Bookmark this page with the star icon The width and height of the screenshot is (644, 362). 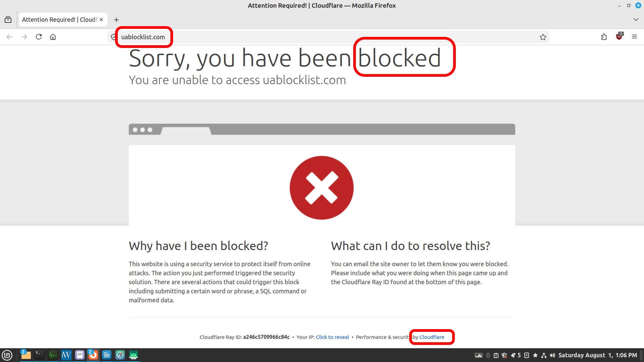(x=543, y=37)
